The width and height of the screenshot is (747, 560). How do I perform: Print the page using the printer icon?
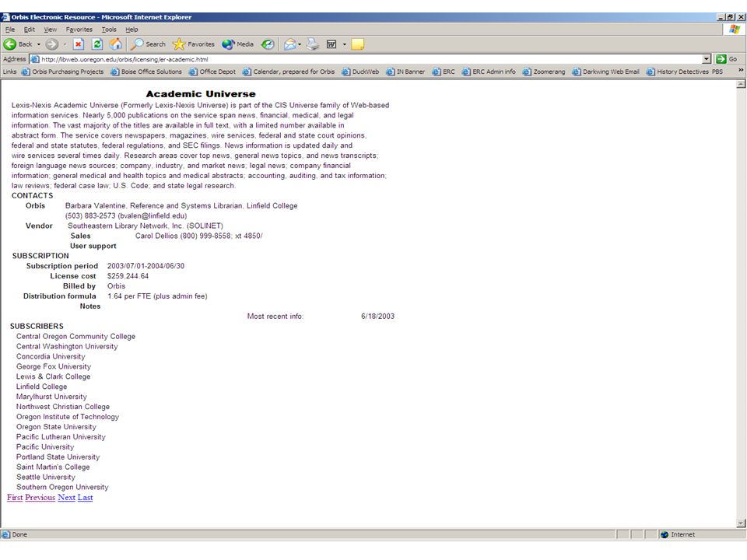coord(313,44)
